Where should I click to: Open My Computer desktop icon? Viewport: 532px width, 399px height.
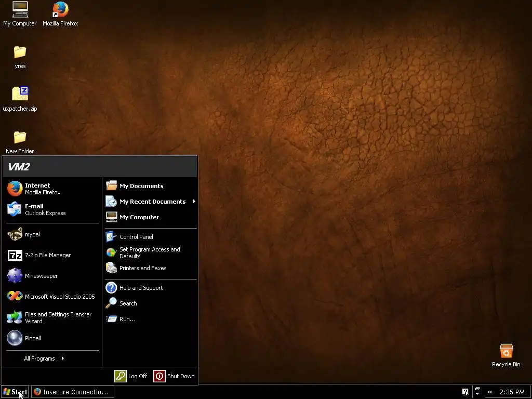[20, 14]
